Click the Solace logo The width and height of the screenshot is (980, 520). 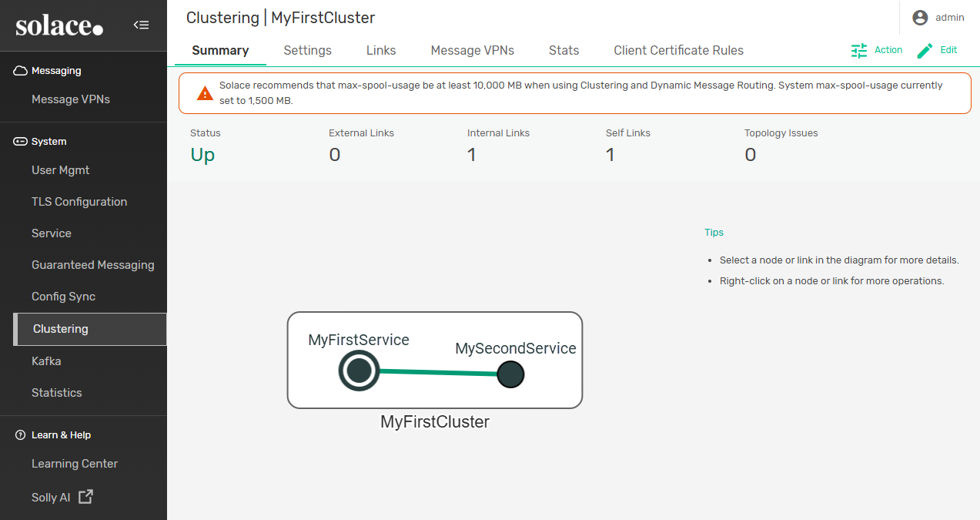pos(59,26)
